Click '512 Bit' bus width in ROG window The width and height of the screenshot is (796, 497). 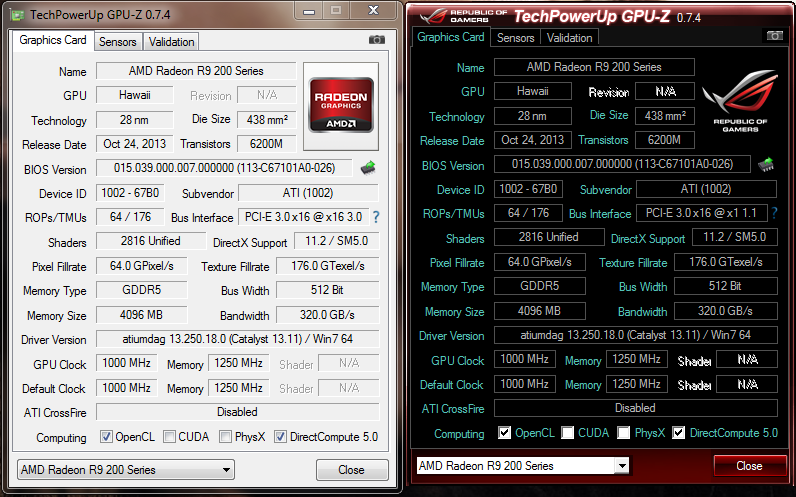click(x=726, y=286)
